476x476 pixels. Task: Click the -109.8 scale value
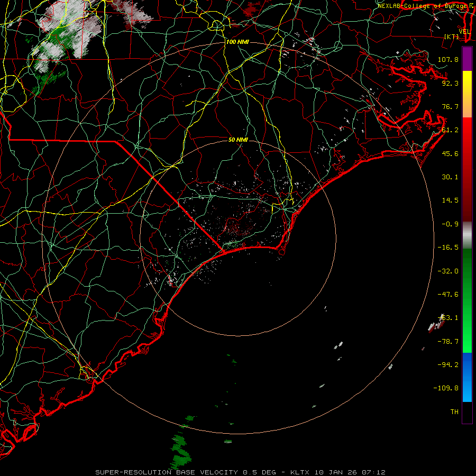pyautogui.click(x=446, y=388)
